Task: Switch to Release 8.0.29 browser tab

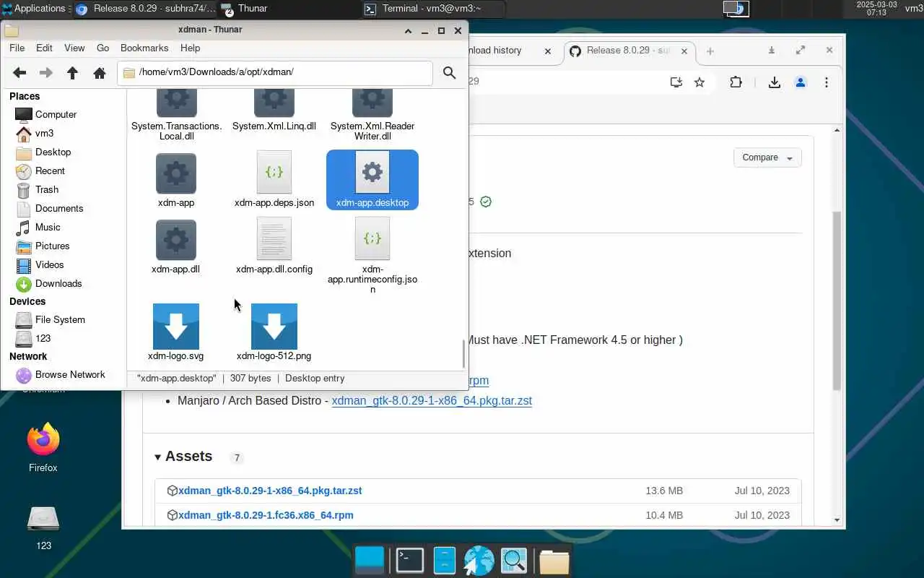Action: tap(629, 51)
